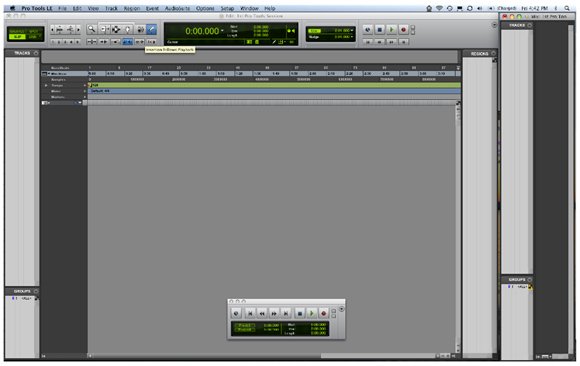Click add Meter change plus button
Screen dimensions: 580x366
coord(85,91)
